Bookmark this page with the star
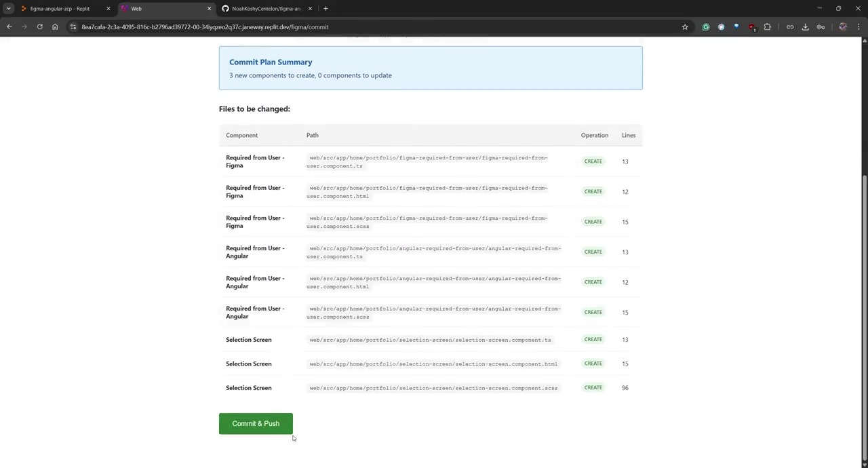This screenshot has width=868, height=468. (685, 27)
